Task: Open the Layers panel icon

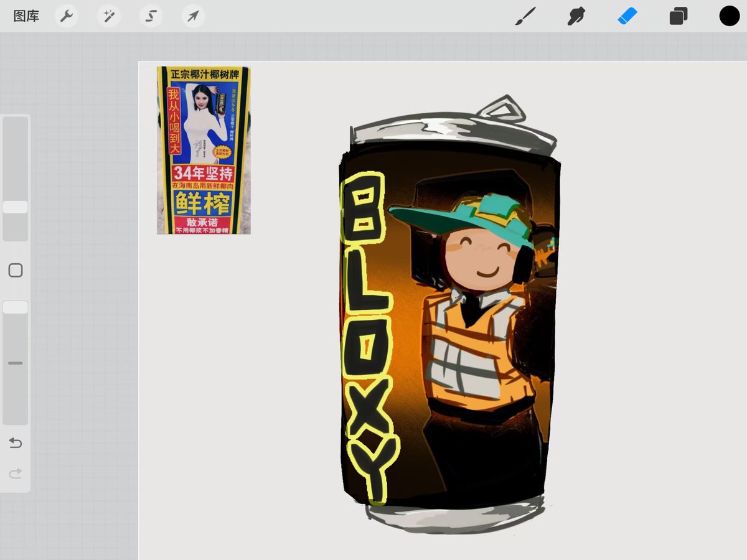Action: [679, 16]
